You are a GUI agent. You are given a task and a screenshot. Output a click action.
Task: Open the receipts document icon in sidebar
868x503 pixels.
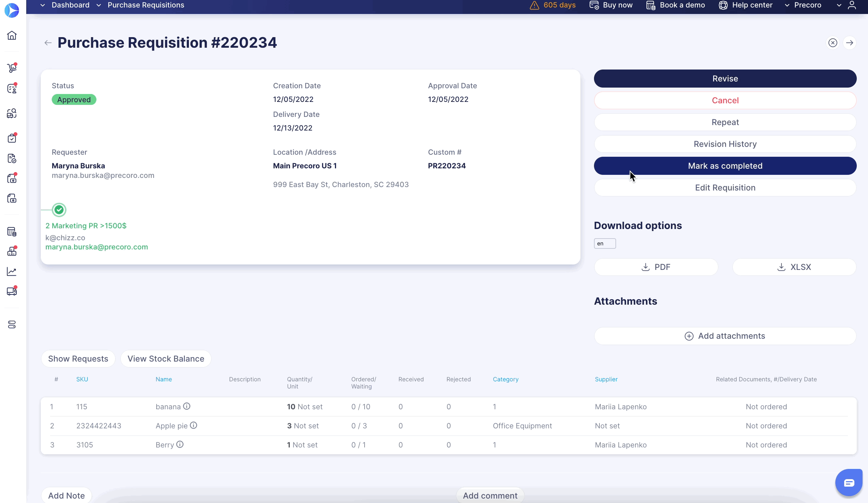pos(12,158)
